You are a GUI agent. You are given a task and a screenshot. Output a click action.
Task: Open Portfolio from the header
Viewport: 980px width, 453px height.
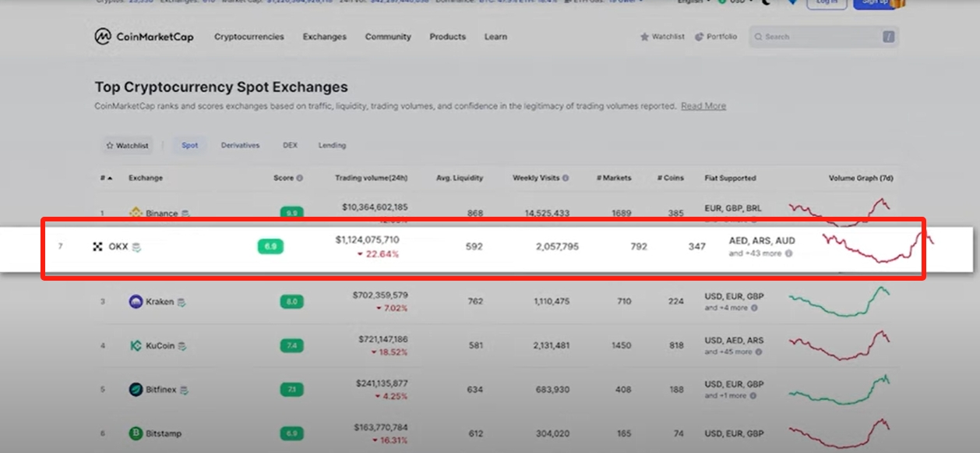tap(716, 37)
